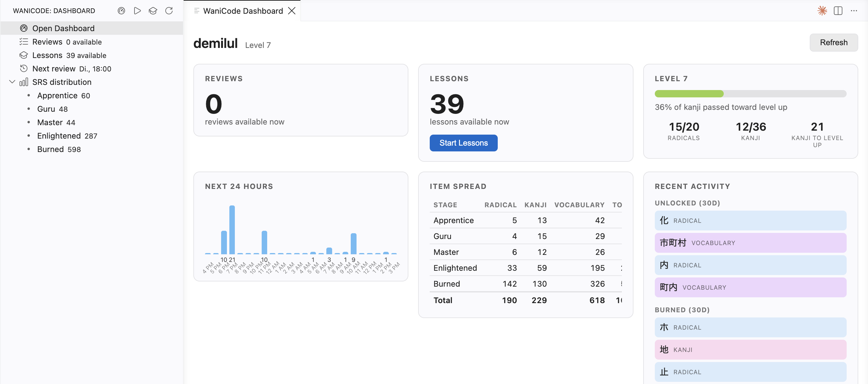Click the play icon in WaniCode sidebar header
The width and height of the screenshot is (868, 384).
pos(137,11)
